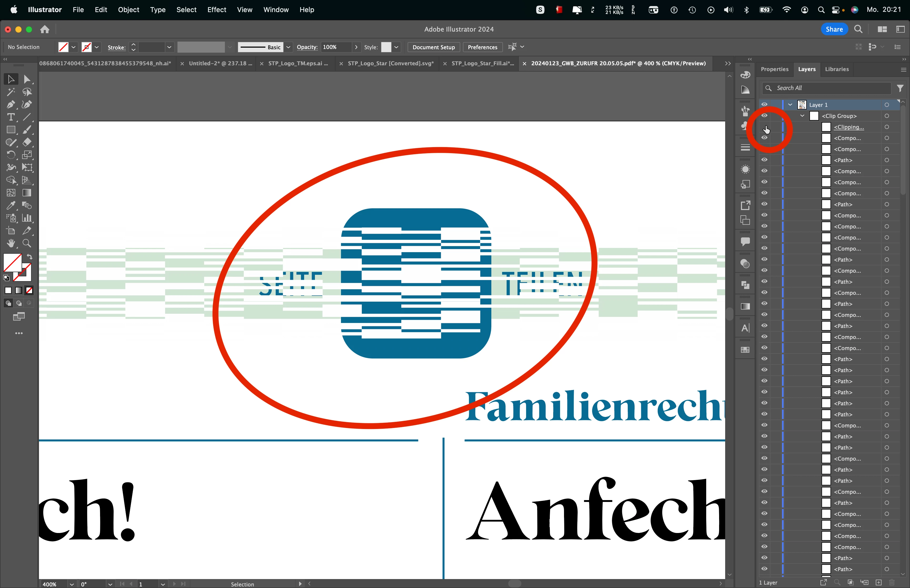Create new layer with the plus icon
The height and width of the screenshot is (588, 910).
click(x=878, y=582)
